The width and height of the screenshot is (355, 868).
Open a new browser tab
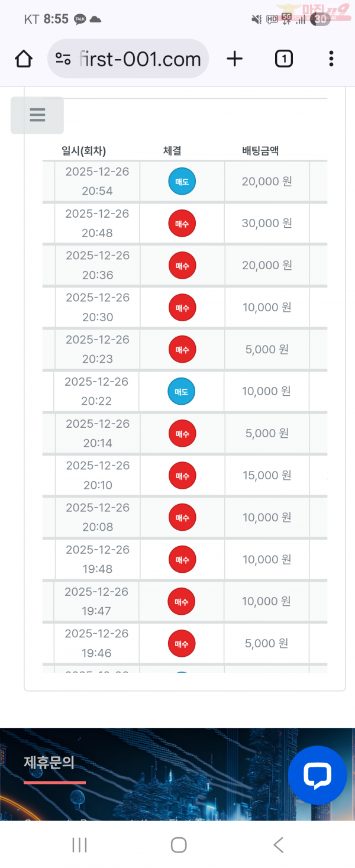235,59
